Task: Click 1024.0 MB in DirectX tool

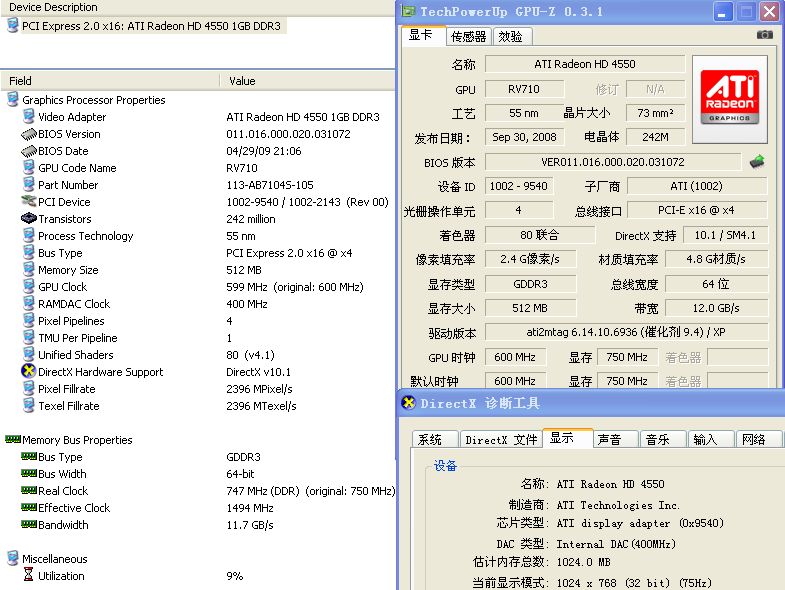Action: (583, 562)
